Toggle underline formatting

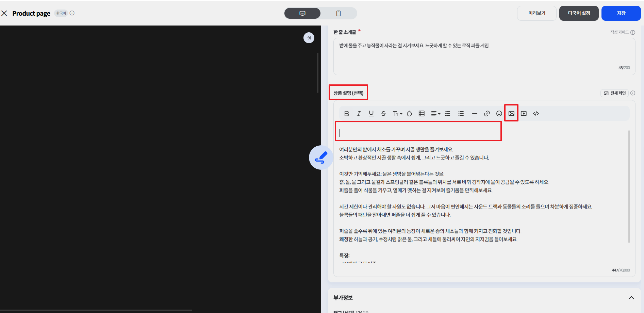(371, 114)
